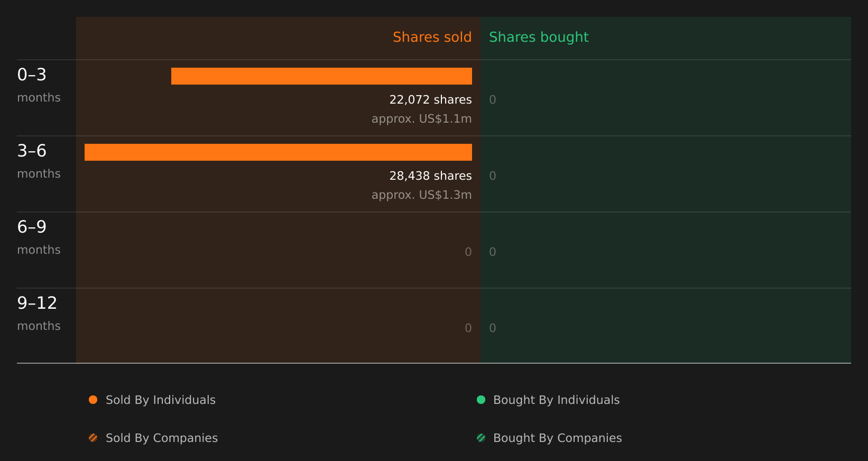Screen dimensions: 868x461
Task: Click the Shares bought column header
Action: click(x=539, y=37)
